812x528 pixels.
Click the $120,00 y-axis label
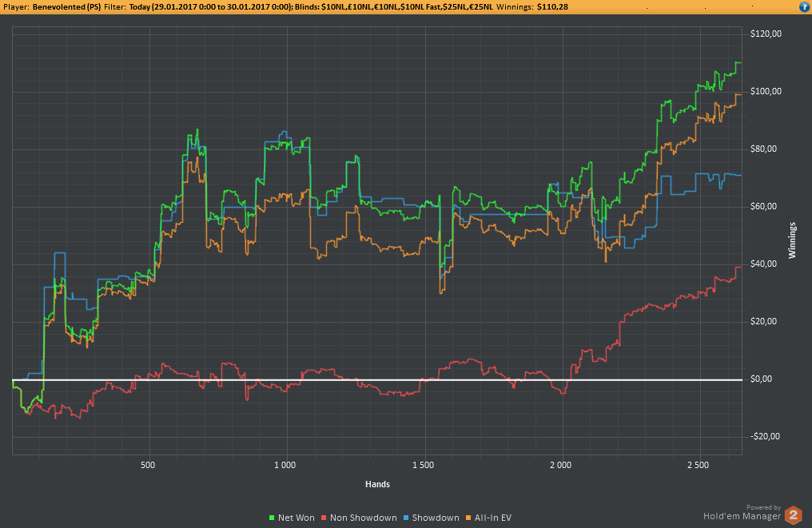pos(765,34)
